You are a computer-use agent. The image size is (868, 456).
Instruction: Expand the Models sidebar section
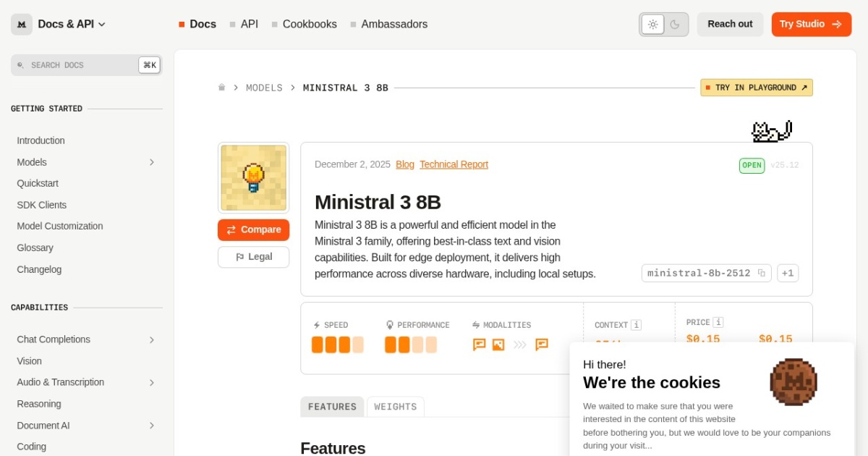(85, 161)
